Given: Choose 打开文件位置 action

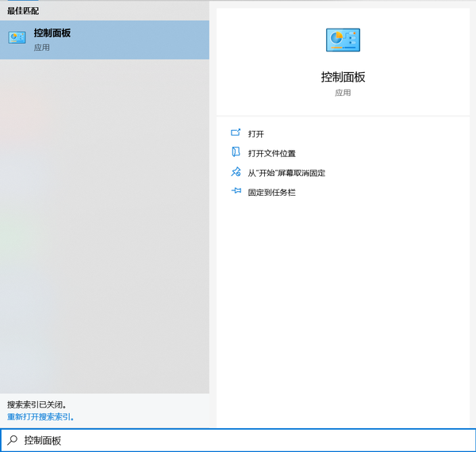Looking at the screenshot, I should coord(271,154).
